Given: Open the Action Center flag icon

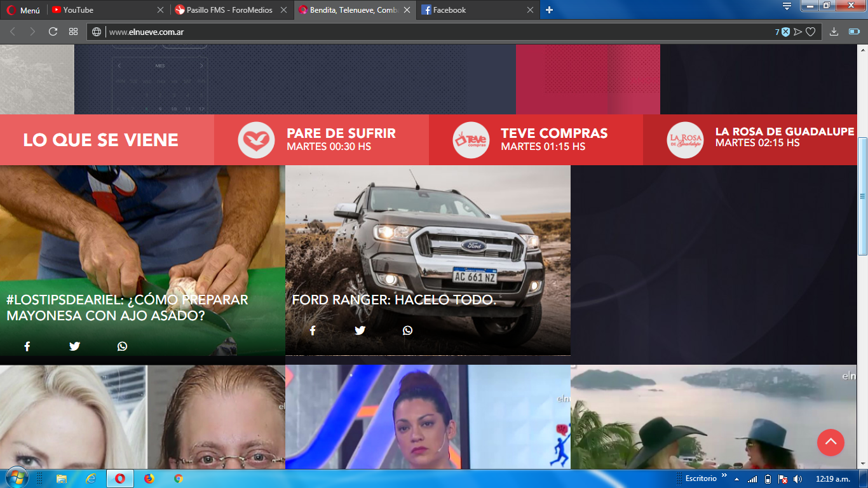Looking at the screenshot, I should [x=783, y=479].
